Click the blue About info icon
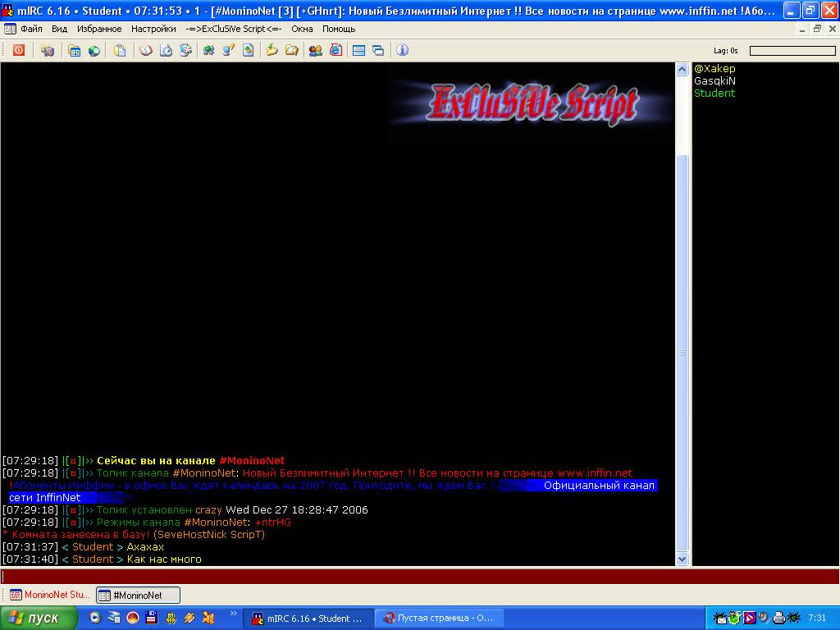The image size is (840, 630). (402, 50)
